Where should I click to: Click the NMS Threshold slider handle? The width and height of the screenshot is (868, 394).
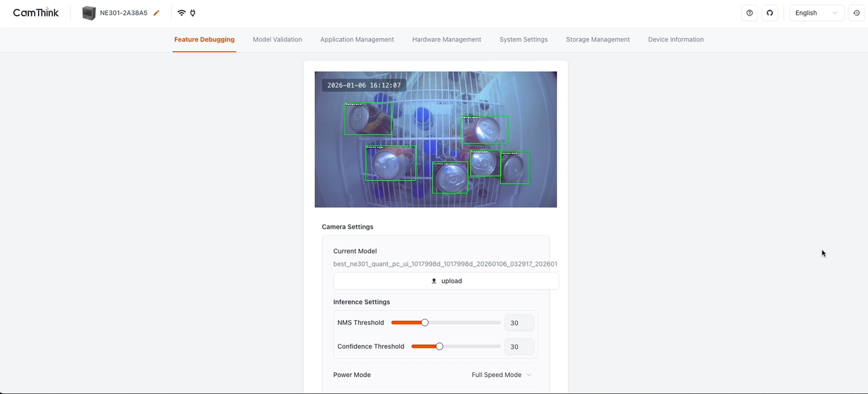pos(425,323)
